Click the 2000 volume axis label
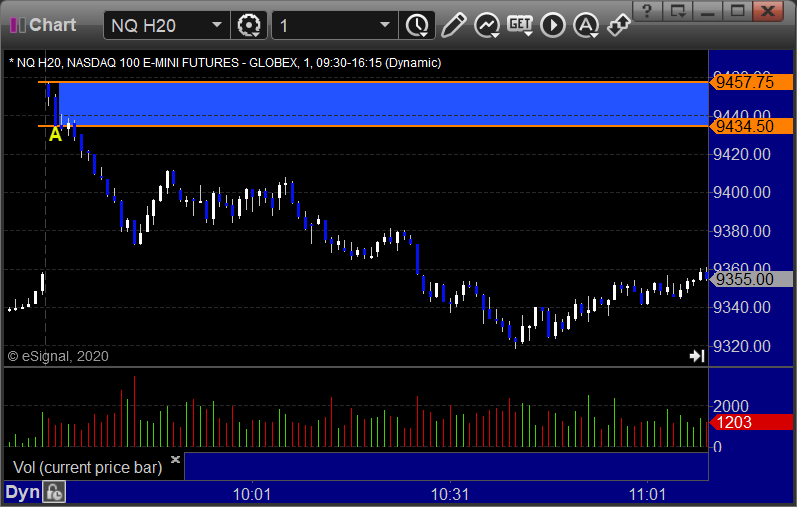 point(731,406)
